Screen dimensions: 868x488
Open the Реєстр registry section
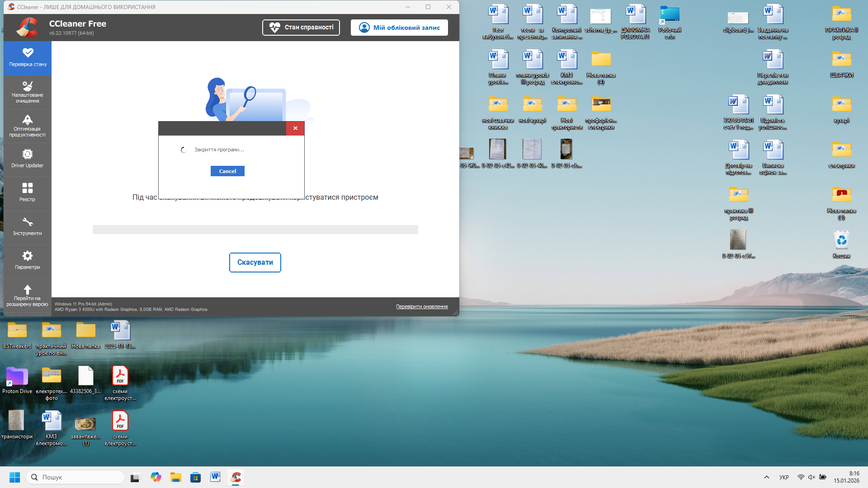coord(28,192)
